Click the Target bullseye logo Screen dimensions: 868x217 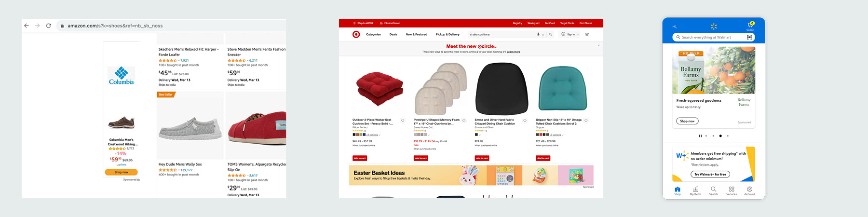point(356,34)
